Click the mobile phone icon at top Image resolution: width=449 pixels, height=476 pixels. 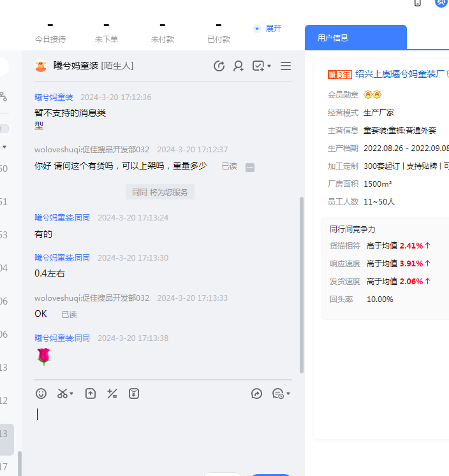pyautogui.click(x=418, y=3)
